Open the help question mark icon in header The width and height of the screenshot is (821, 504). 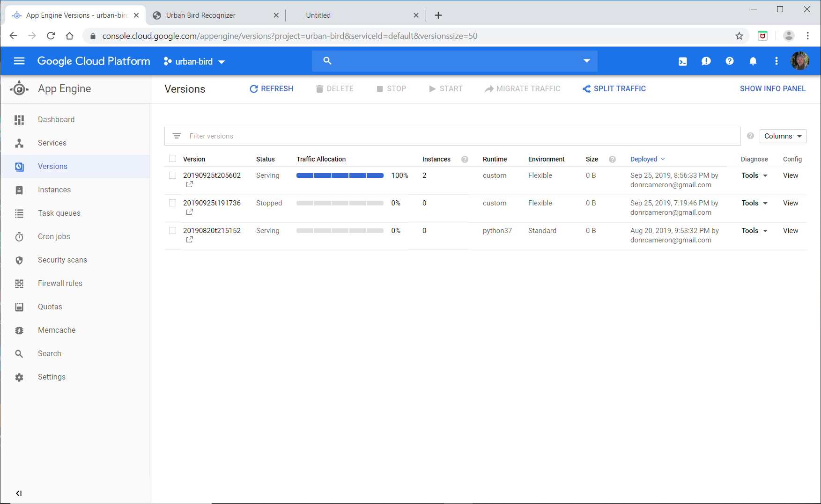click(730, 61)
